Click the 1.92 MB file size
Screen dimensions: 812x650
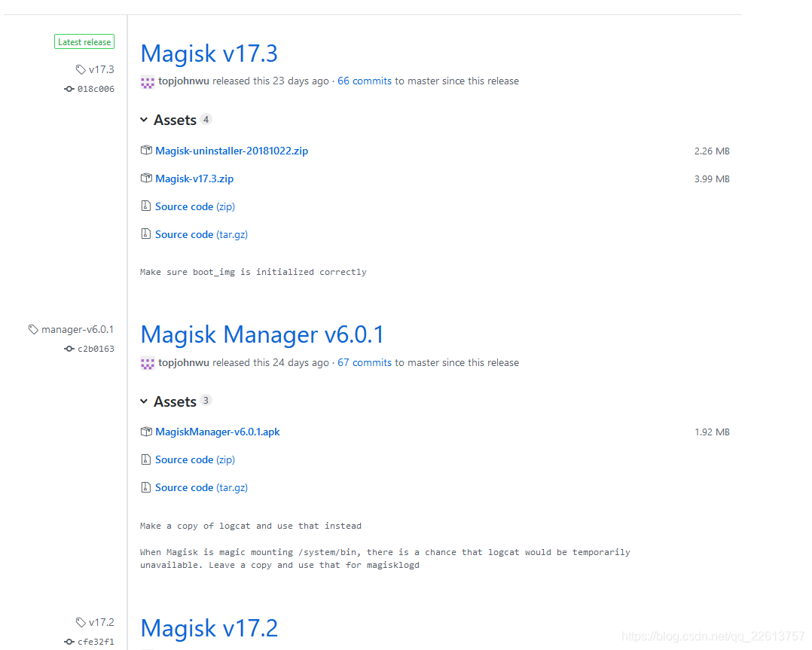tap(712, 432)
